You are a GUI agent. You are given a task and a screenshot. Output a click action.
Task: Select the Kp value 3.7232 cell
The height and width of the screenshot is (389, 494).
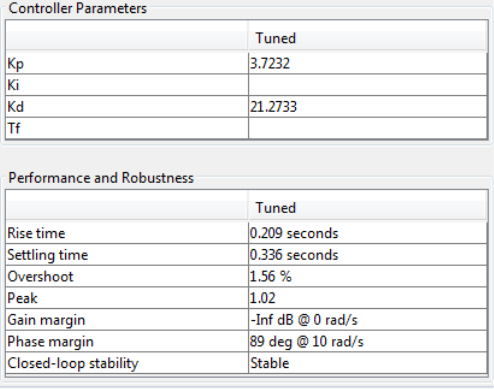[x=368, y=63]
